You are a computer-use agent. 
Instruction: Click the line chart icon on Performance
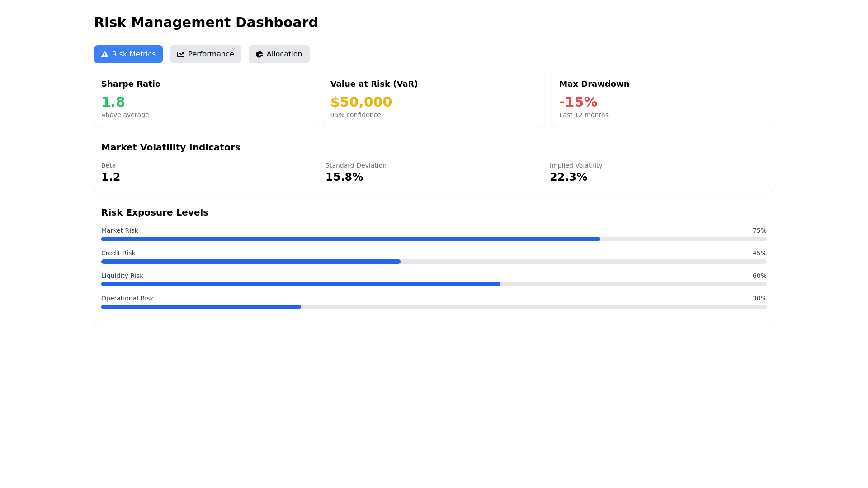point(181,54)
